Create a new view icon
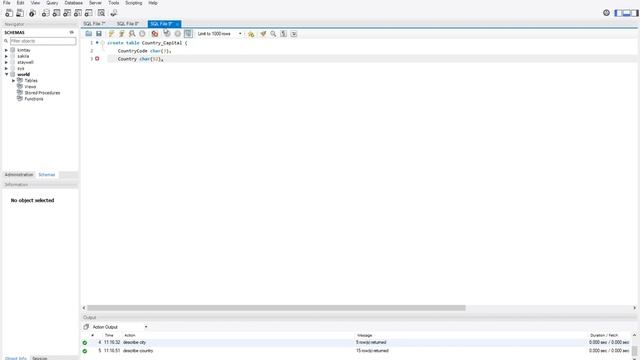 [67, 13]
